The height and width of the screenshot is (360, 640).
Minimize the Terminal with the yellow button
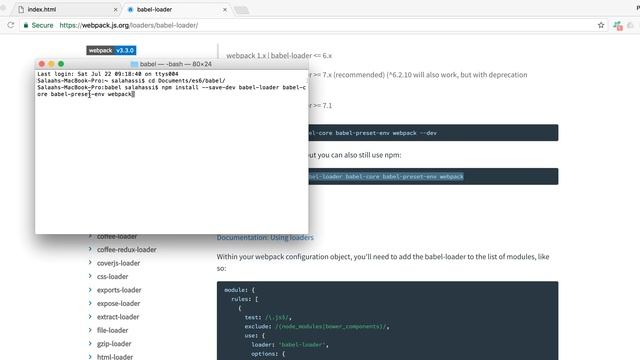tap(51, 64)
